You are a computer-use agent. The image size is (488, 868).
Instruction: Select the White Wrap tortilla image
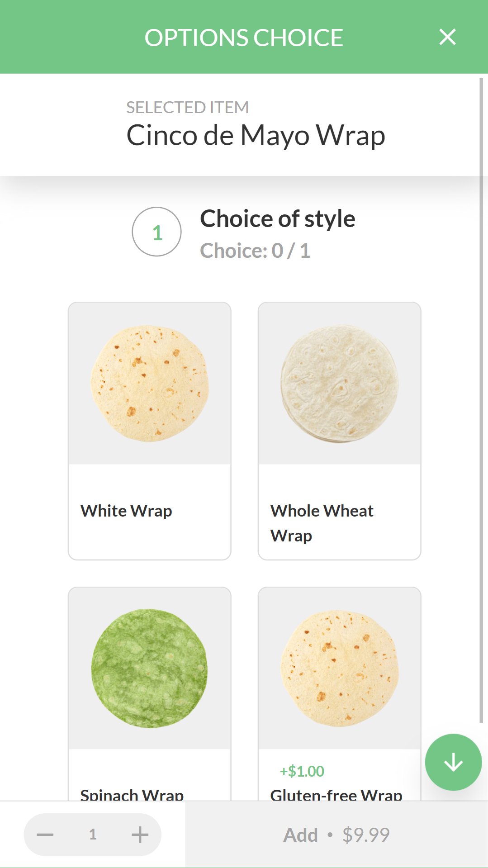(x=150, y=383)
